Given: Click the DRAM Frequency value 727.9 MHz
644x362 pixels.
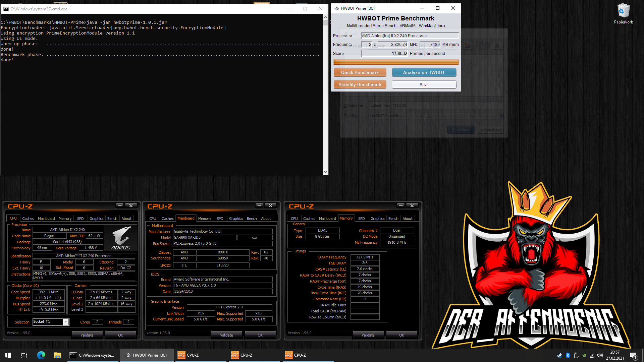Looking at the screenshot, I should click(x=365, y=257).
